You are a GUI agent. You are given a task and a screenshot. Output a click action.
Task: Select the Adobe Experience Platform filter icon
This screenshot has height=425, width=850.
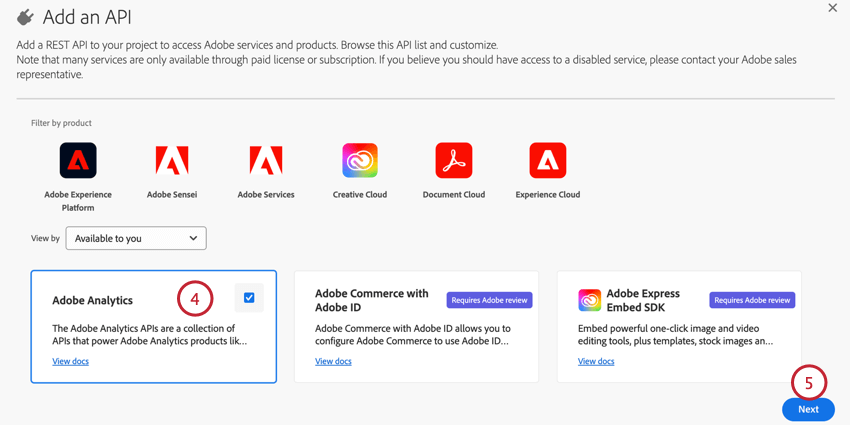(78, 160)
